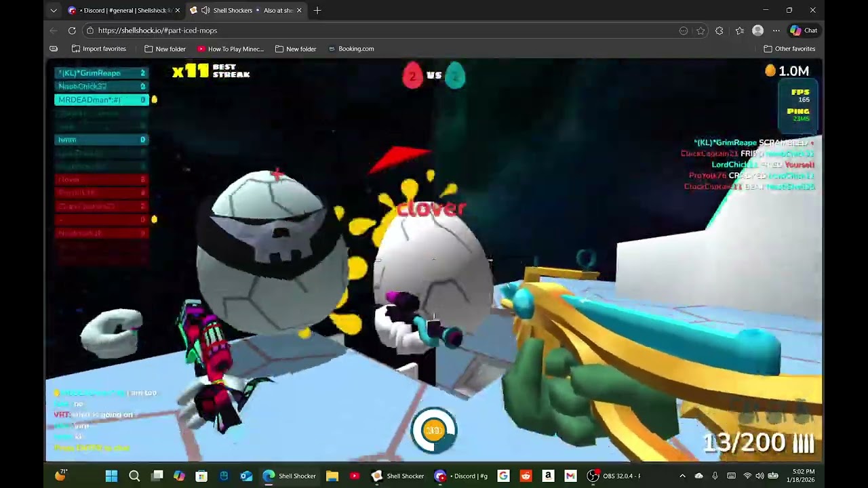Refresh the shellshock.io page
Screen dimensions: 868x488
[72, 30]
